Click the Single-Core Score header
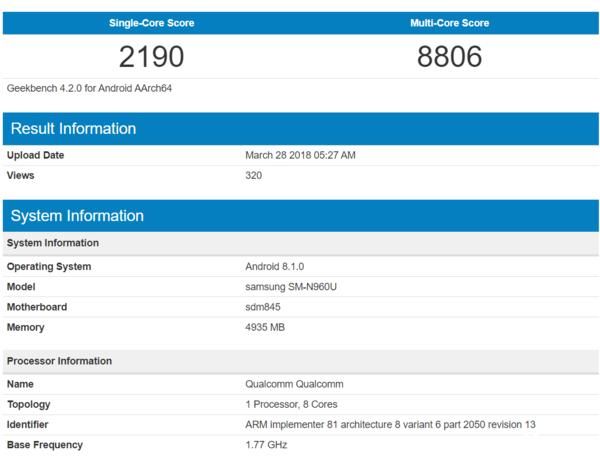The width and height of the screenshot is (600, 464). point(151,23)
